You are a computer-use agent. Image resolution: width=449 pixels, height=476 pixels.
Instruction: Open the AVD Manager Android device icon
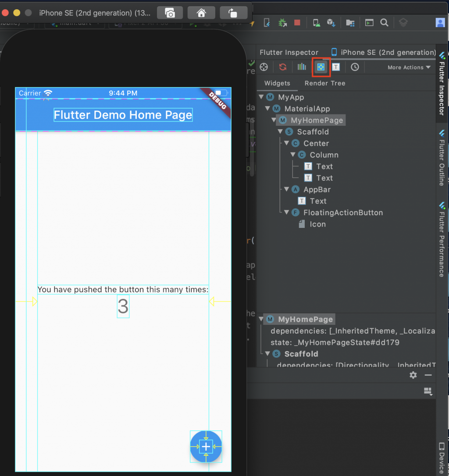point(316,23)
